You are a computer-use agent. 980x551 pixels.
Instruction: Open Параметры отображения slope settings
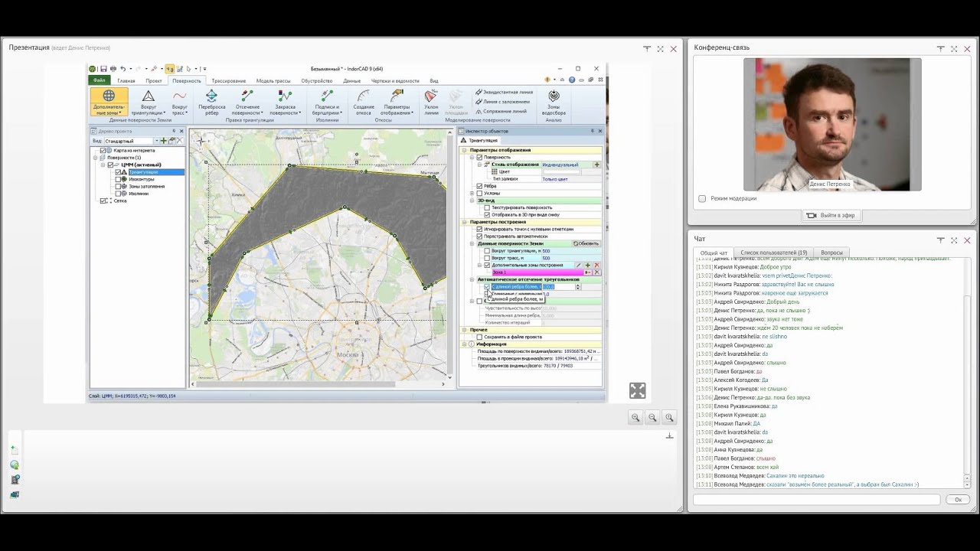[x=397, y=102]
